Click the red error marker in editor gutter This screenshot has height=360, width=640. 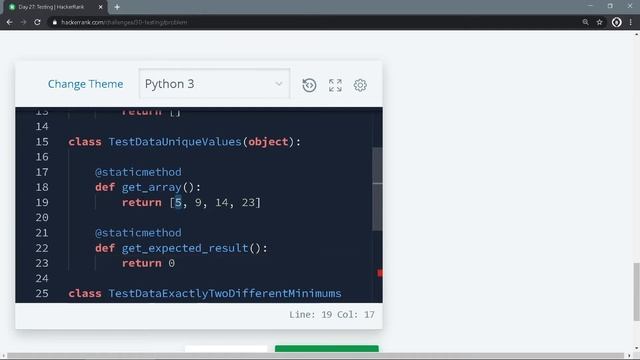[380, 273]
